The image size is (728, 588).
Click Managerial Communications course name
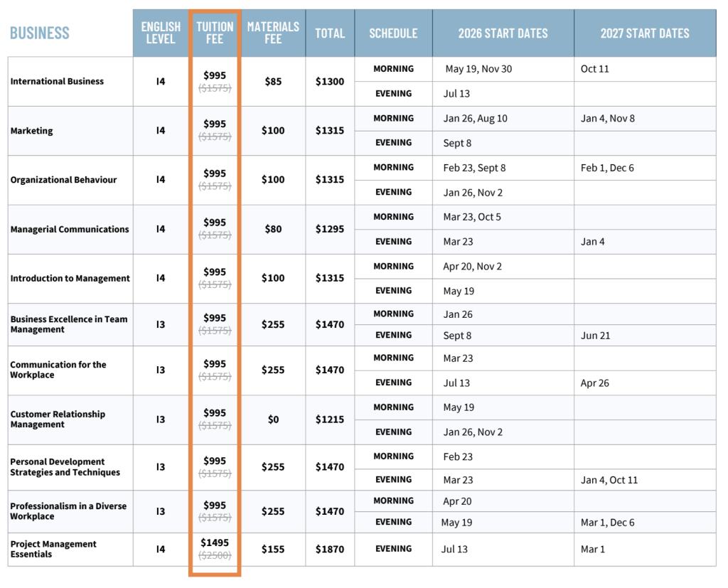click(x=70, y=229)
